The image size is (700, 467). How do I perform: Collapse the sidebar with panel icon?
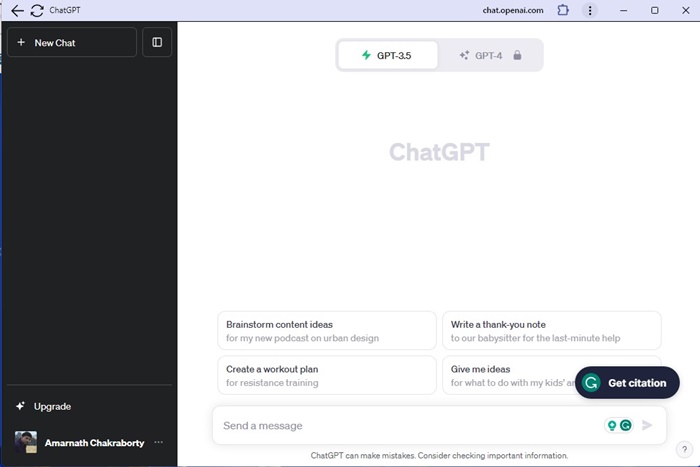[x=157, y=42]
